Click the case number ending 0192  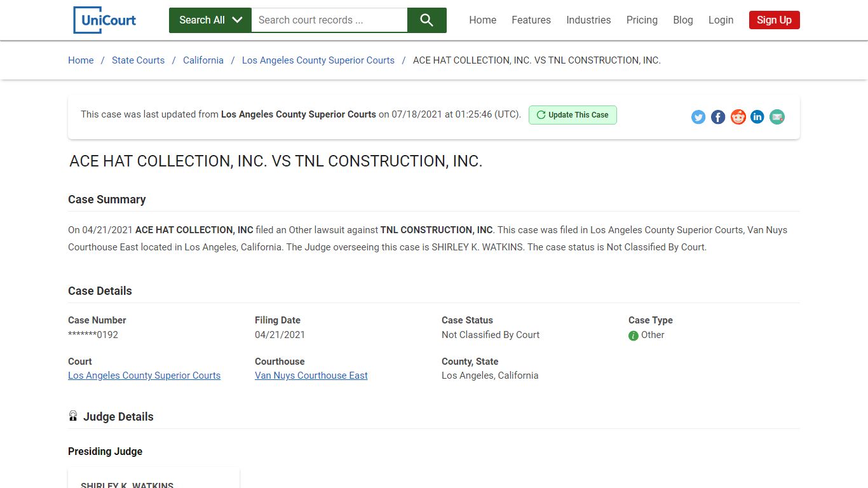coord(93,335)
